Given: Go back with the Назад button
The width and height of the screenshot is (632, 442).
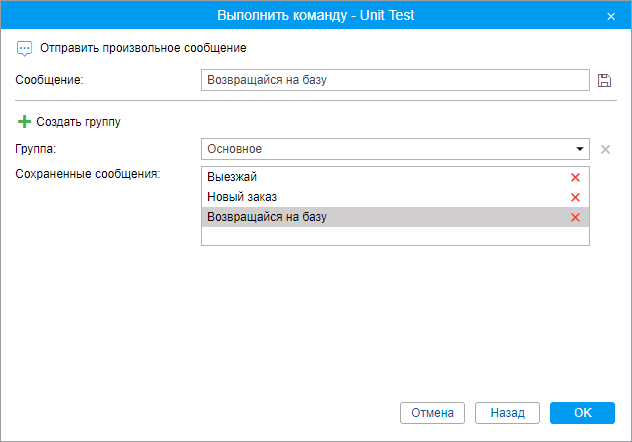Looking at the screenshot, I should point(507,412).
